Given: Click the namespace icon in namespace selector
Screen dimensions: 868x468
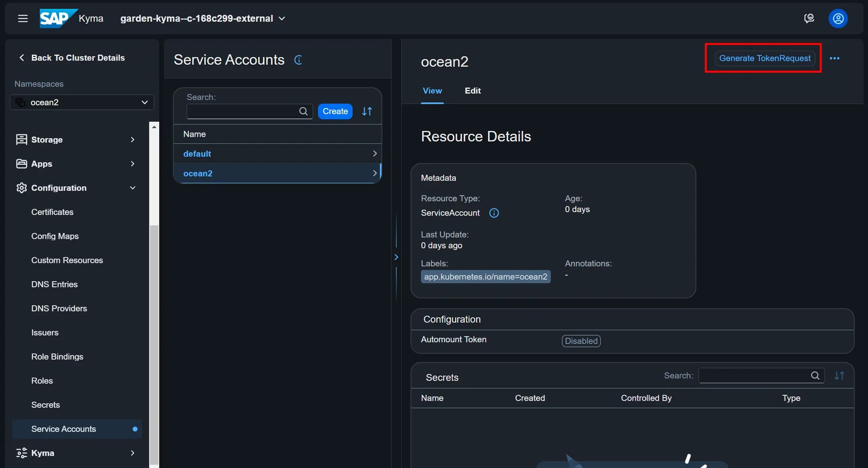Looking at the screenshot, I should click(20, 102).
